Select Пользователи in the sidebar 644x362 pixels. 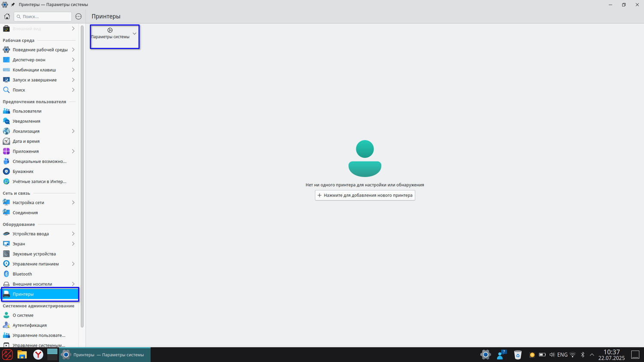pyautogui.click(x=27, y=111)
